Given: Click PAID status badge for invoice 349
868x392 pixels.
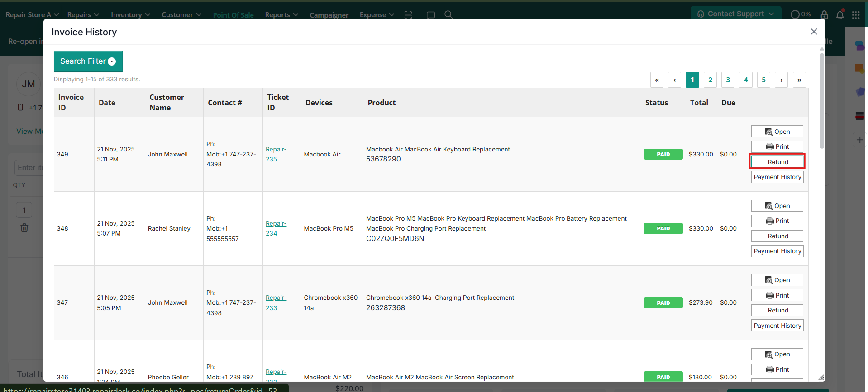Looking at the screenshot, I should point(663,154).
